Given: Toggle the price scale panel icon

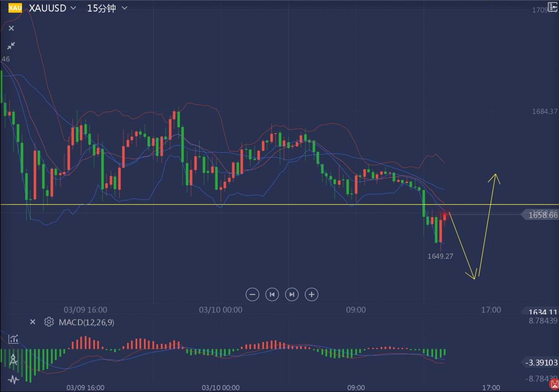Looking at the screenshot, I should pyautogui.click(x=552, y=6).
